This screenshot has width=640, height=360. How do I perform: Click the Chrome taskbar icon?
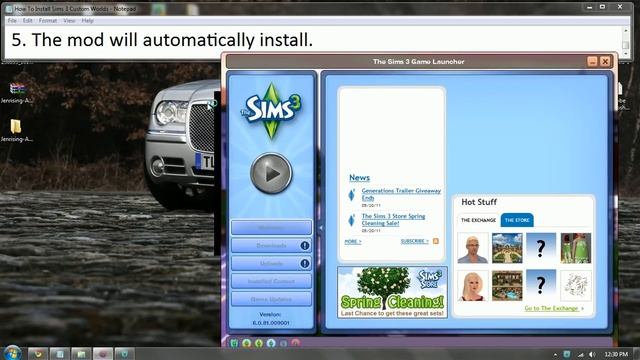coord(38,353)
